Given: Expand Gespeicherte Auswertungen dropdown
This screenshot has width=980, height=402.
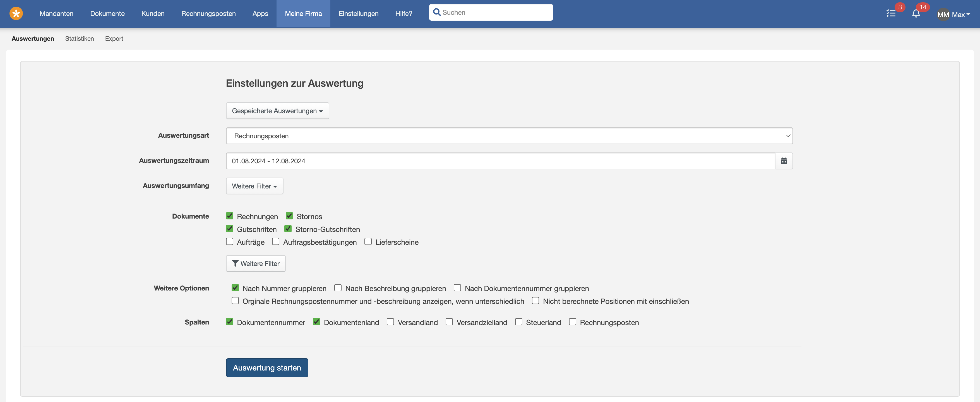Looking at the screenshot, I should [x=277, y=111].
